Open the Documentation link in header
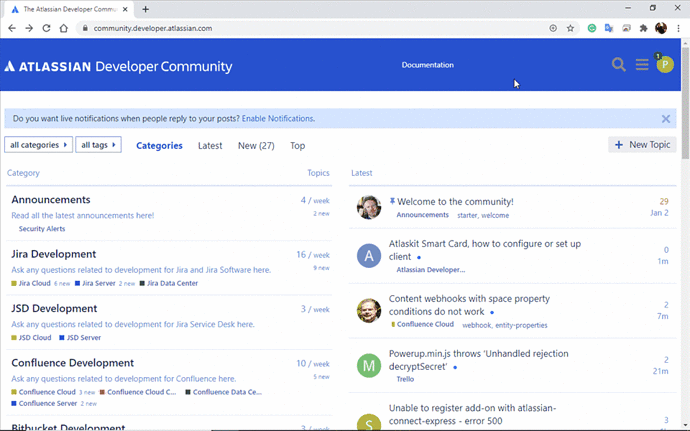The image size is (690, 431). tap(427, 65)
